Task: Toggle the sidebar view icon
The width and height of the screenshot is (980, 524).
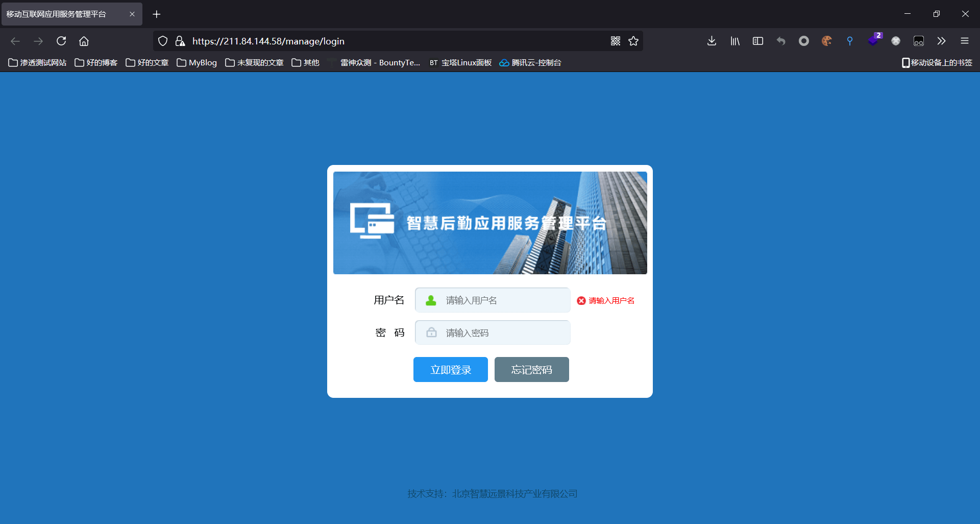Action: [x=758, y=41]
